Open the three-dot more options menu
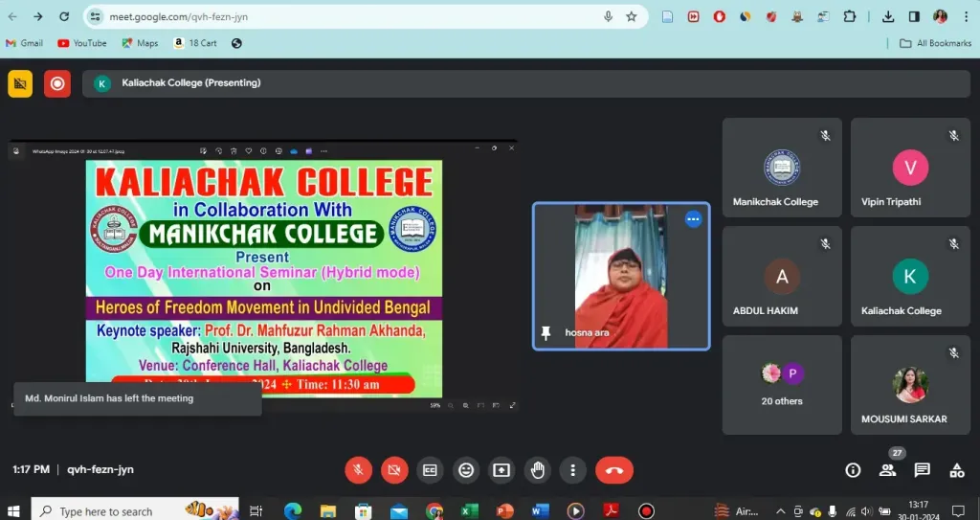The image size is (980, 520). [x=572, y=470]
